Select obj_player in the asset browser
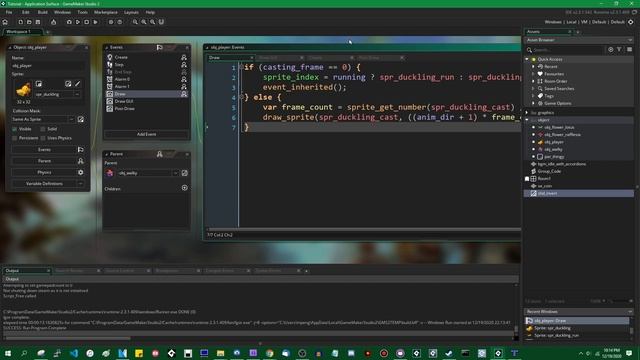 [x=554, y=142]
